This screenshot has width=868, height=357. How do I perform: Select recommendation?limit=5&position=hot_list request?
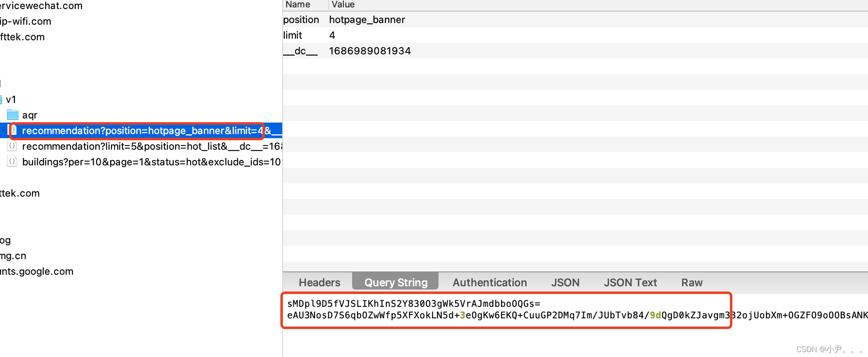(152, 146)
